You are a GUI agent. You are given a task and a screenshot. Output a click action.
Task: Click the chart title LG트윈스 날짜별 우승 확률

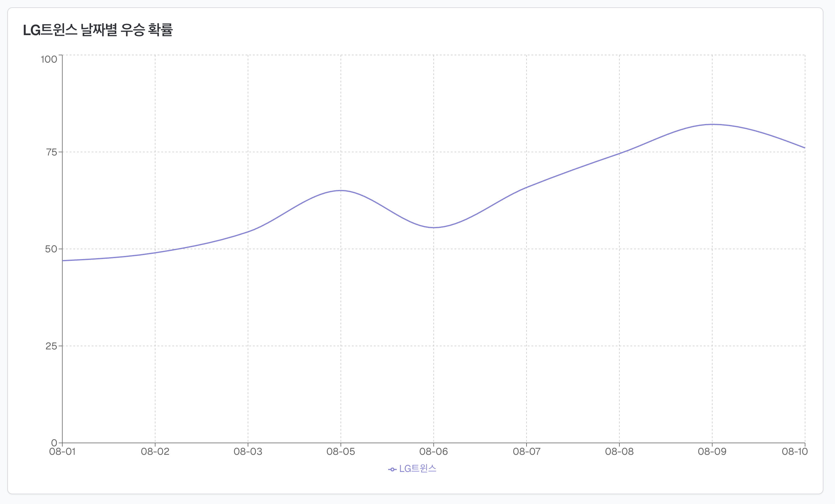98,30
